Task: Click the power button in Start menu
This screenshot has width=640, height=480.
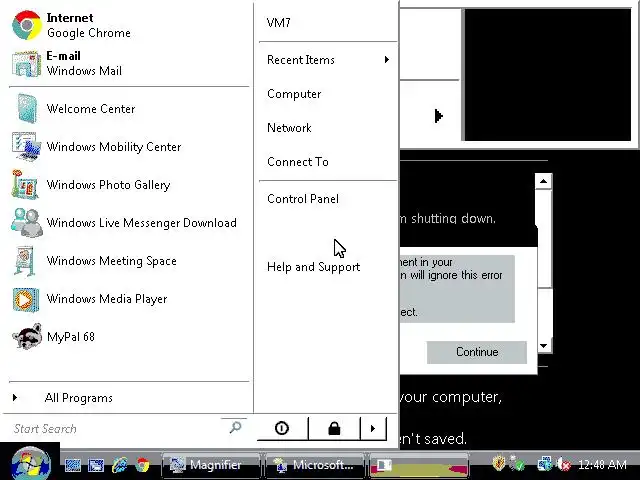Action: pos(282,428)
